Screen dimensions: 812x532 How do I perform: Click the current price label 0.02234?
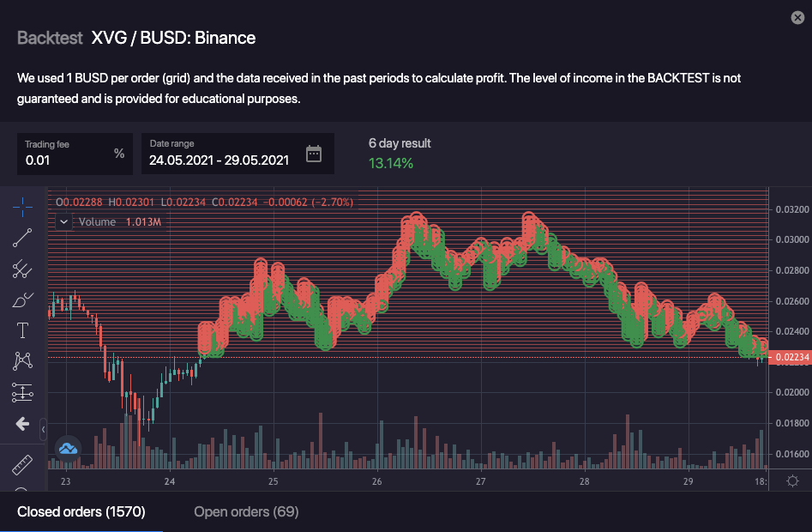point(789,358)
